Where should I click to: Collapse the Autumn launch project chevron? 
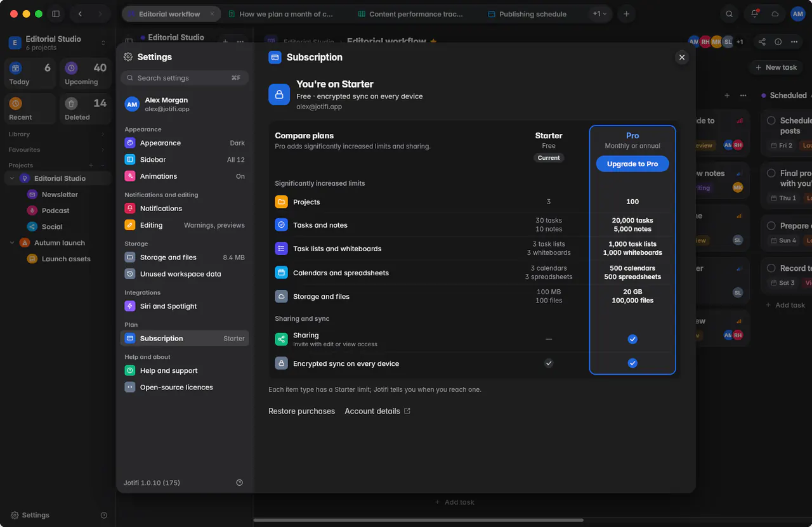pos(12,243)
